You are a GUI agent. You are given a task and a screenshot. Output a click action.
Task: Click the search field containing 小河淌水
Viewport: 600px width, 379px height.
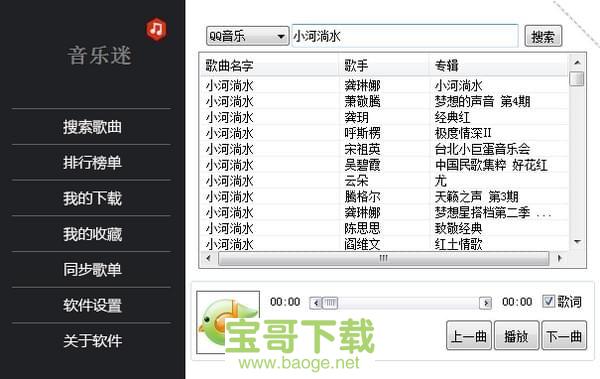pos(405,36)
